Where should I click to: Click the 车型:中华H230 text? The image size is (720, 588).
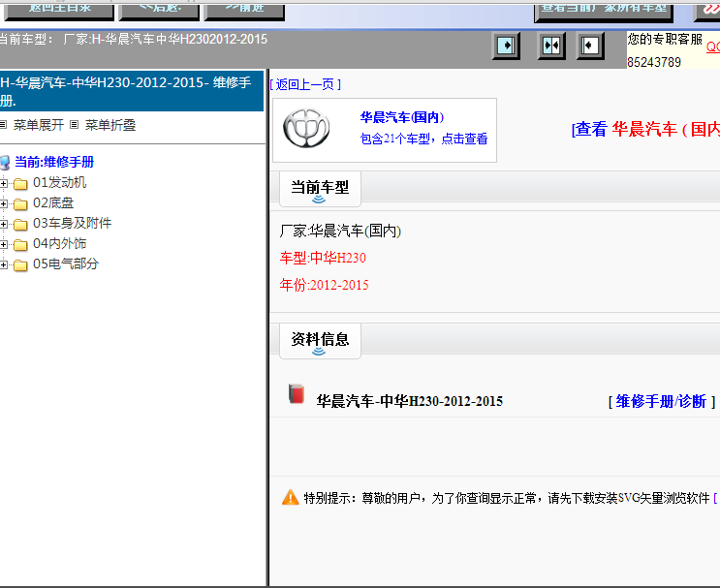pos(323,258)
